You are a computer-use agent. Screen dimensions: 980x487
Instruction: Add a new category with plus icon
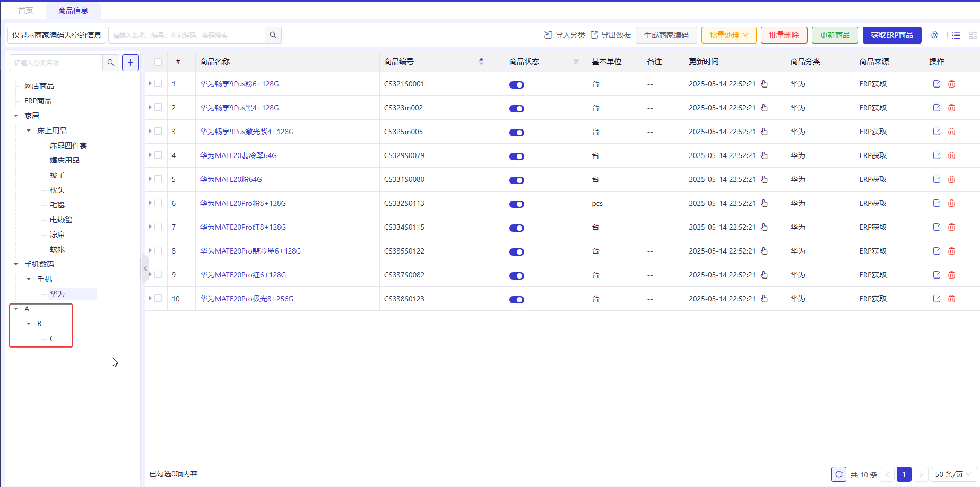click(x=131, y=63)
